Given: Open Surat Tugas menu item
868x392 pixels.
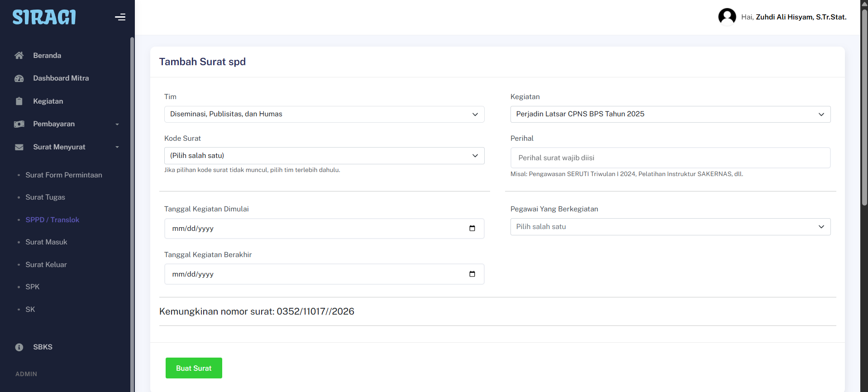Looking at the screenshot, I should click(45, 197).
